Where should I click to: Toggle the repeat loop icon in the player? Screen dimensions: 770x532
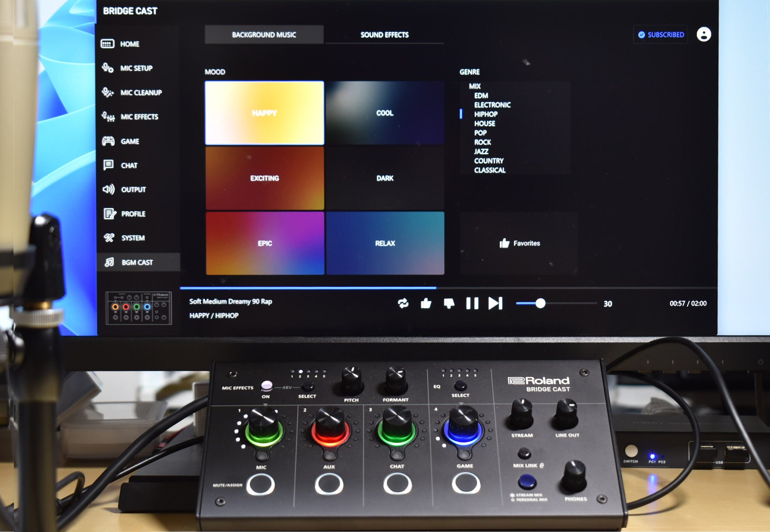(403, 303)
